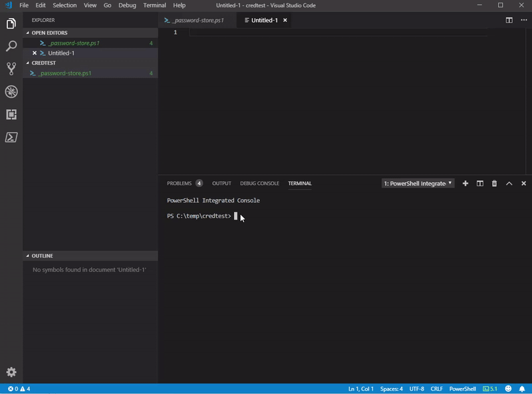This screenshot has height=394, width=532.
Task: Open the terminal selector dropdown
Action: point(418,184)
